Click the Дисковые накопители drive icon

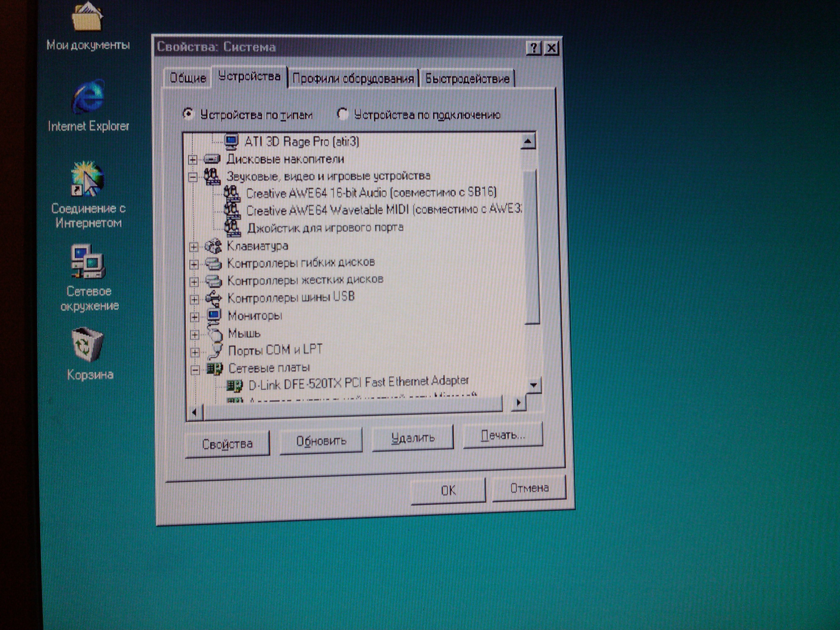(212, 159)
